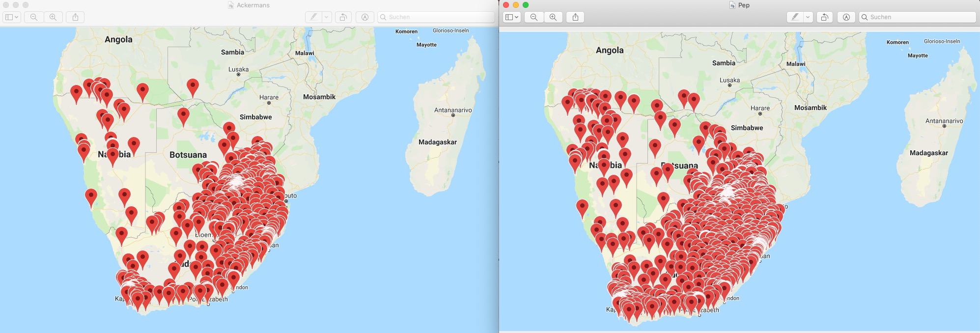Expand highlight pen options in Ackermans window
980x333 pixels.
pyautogui.click(x=326, y=17)
